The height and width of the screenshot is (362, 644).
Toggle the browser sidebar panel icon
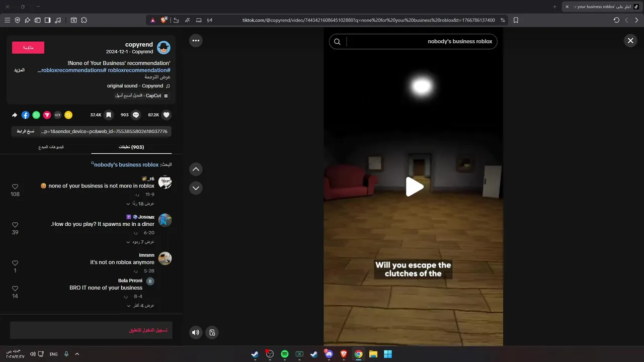47,20
